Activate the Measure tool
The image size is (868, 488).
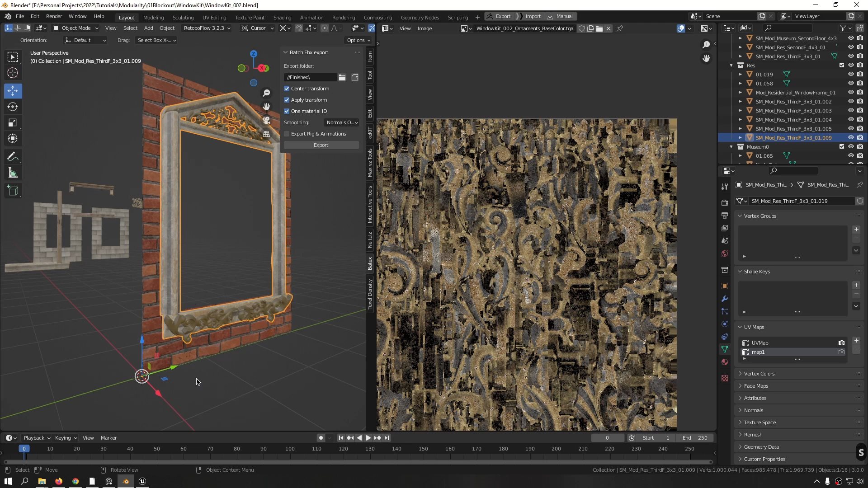pos(13,173)
